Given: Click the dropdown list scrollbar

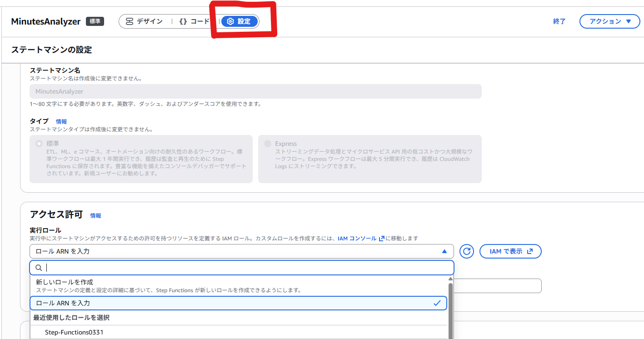Looking at the screenshot, I should (450, 311).
